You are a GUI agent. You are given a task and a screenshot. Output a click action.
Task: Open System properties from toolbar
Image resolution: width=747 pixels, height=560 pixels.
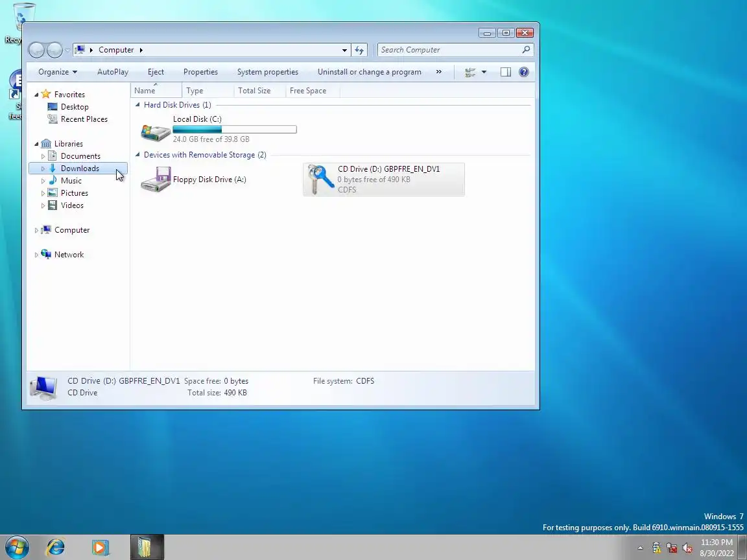[x=268, y=72]
